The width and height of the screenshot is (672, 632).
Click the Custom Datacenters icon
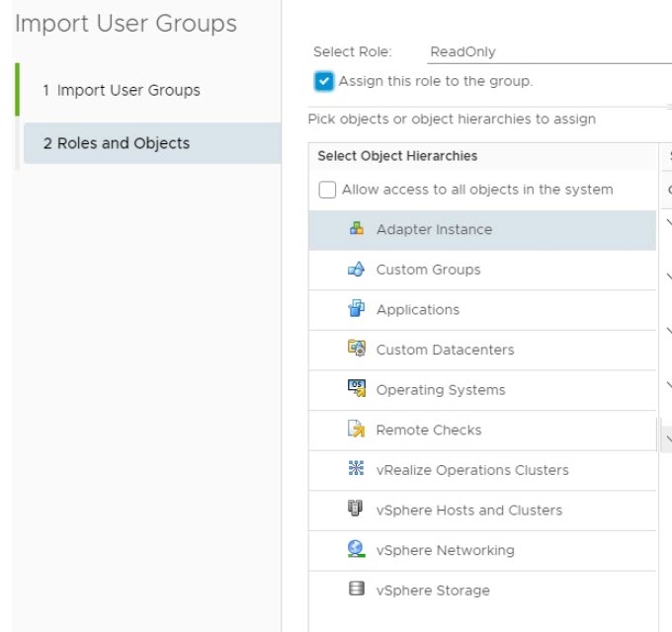[x=357, y=350]
